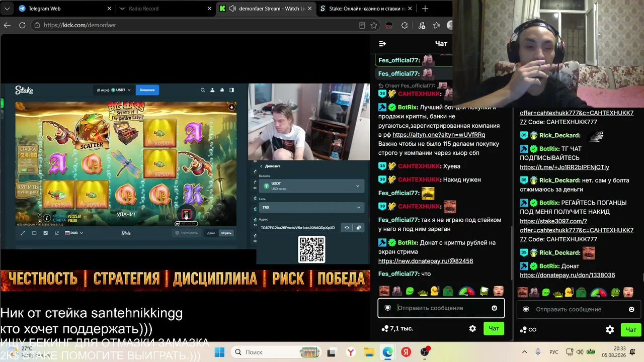Click the green Чат button beside 7,1 тыс.
The height and width of the screenshot is (362, 644).
point(494,328)
